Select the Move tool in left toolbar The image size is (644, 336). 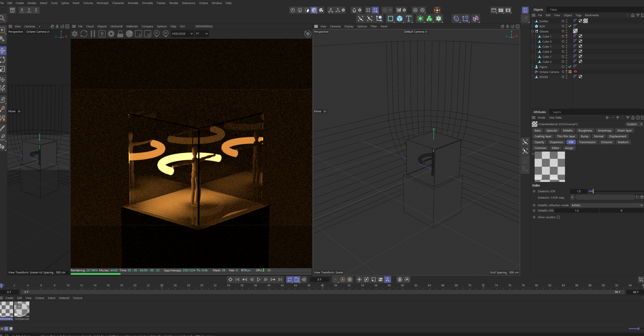click(x=3, y=50)
